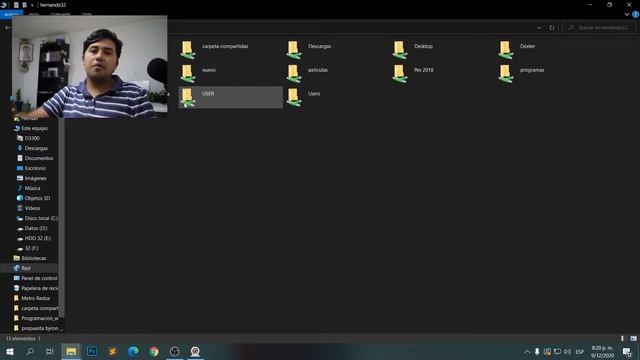Open the Compartir ribbon tab
The width and height of the screenshot is (640, 360).
click(60, 14)
